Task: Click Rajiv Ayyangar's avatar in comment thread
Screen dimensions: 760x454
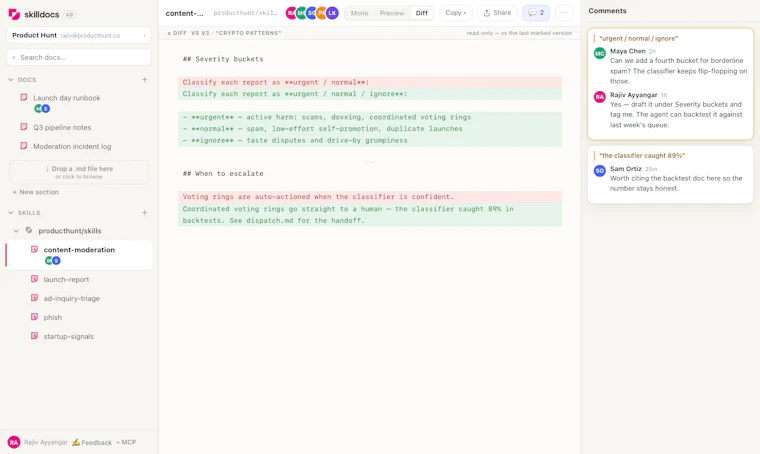Action: [x=600, y=97]
